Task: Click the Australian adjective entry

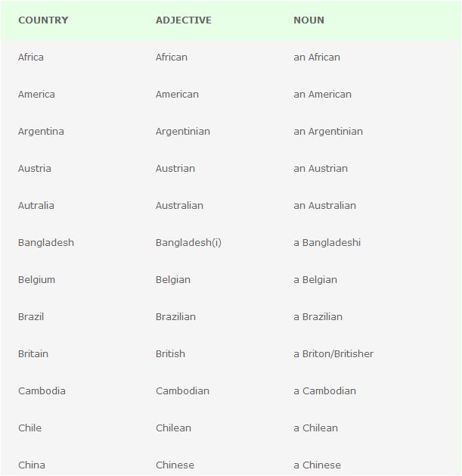Action: tap(179, 206)
